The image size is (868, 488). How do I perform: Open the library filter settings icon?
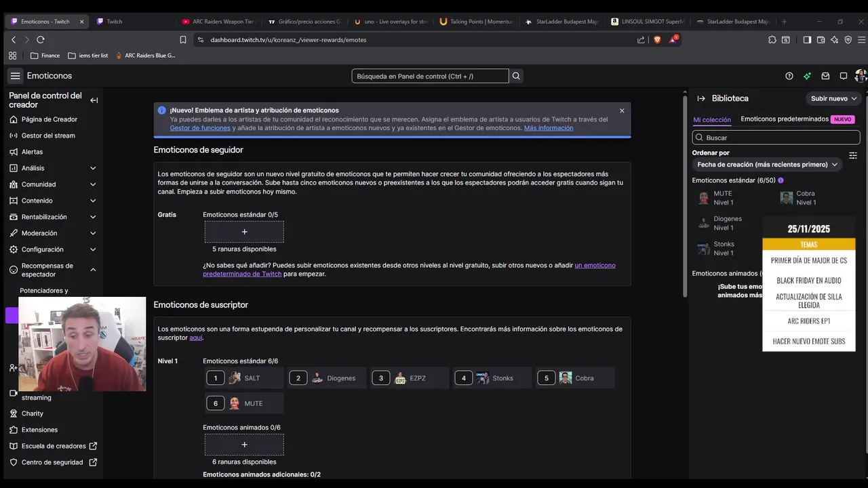[853, 155]
